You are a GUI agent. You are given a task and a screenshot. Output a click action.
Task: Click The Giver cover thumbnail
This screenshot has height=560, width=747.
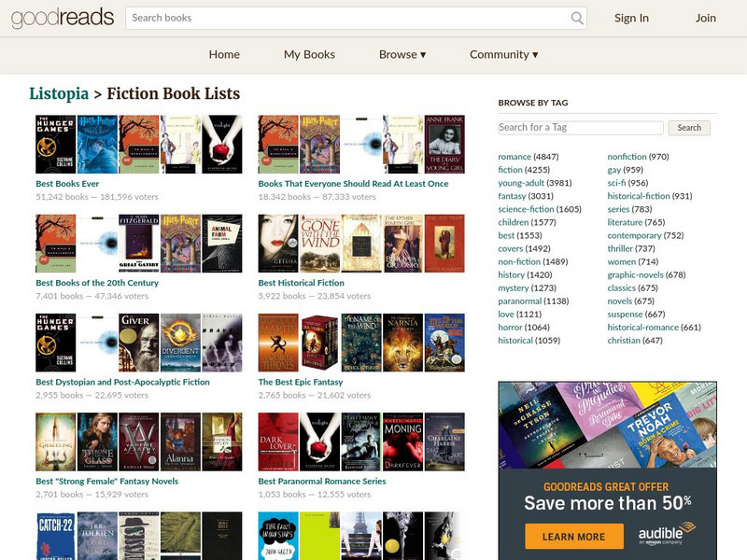[x=138, y=343]
